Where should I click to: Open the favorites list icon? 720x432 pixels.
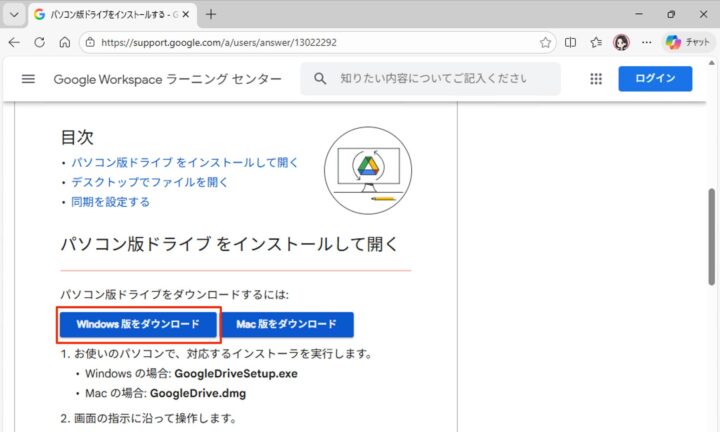pyautogui.click(x=596, y=43)
